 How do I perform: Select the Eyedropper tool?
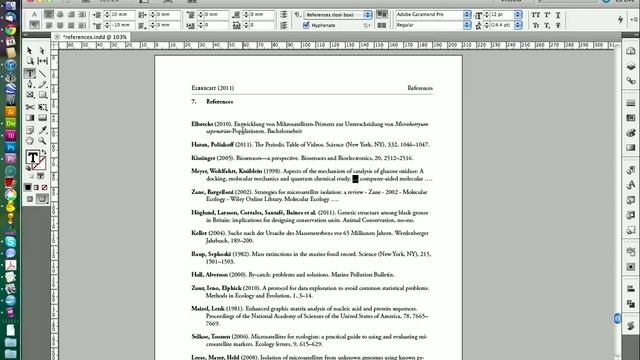(x=42, y=130)
